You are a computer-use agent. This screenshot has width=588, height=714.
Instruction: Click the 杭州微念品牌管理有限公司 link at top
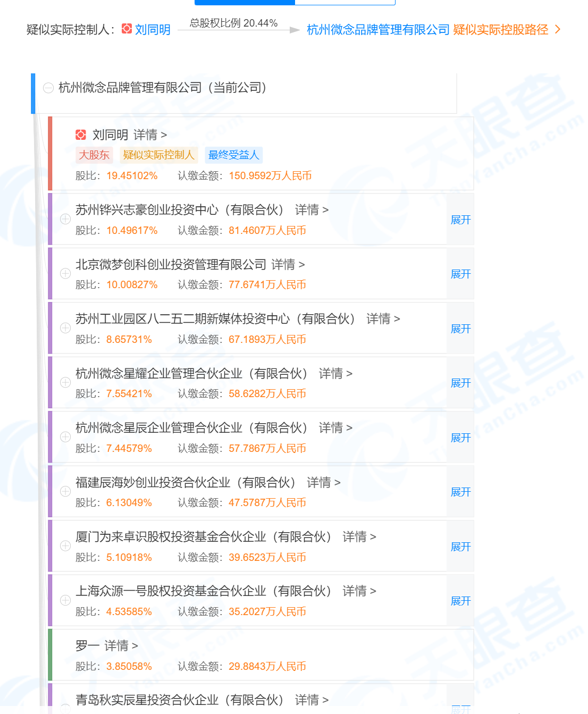coord(376,30)
